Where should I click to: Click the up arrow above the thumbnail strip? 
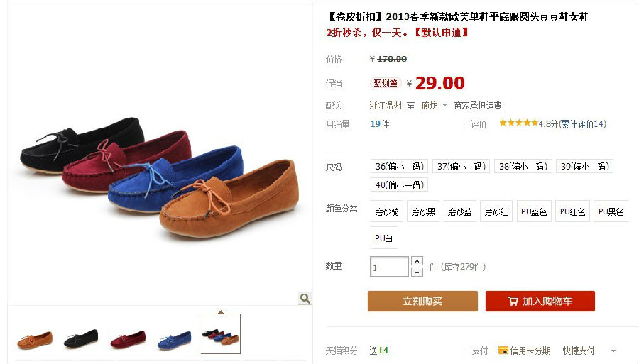pos(221,312)
